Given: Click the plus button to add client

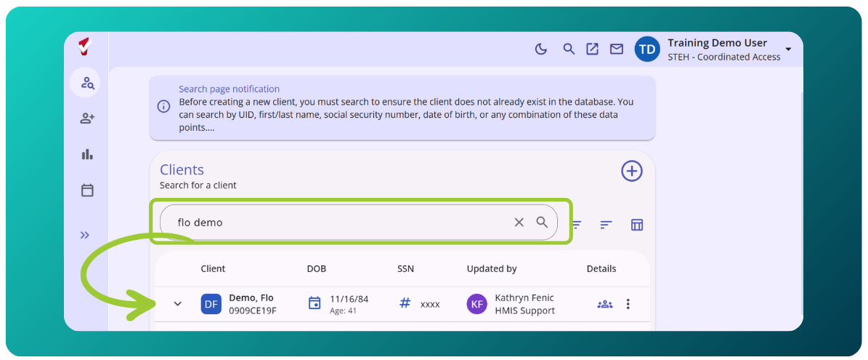Looking at the screenshot, I should click(632, 171).
